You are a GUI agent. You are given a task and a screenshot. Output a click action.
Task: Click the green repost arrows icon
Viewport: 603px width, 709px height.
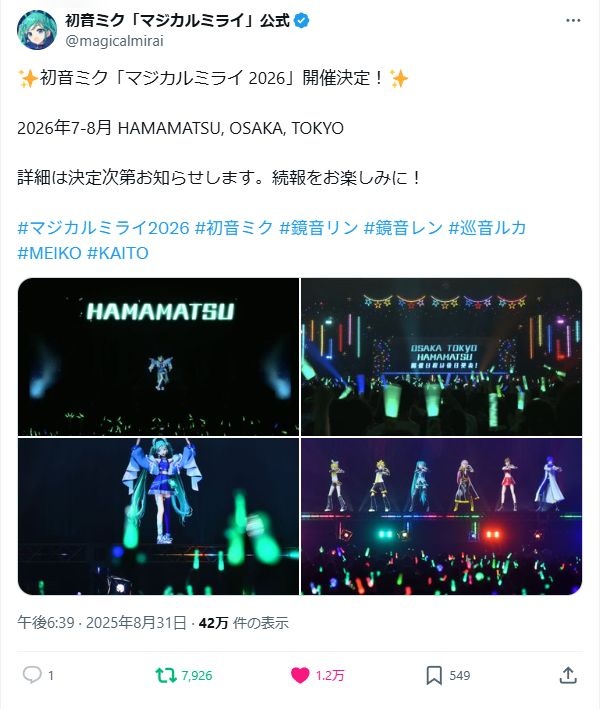pyautogui.click(x=165, y=675)
